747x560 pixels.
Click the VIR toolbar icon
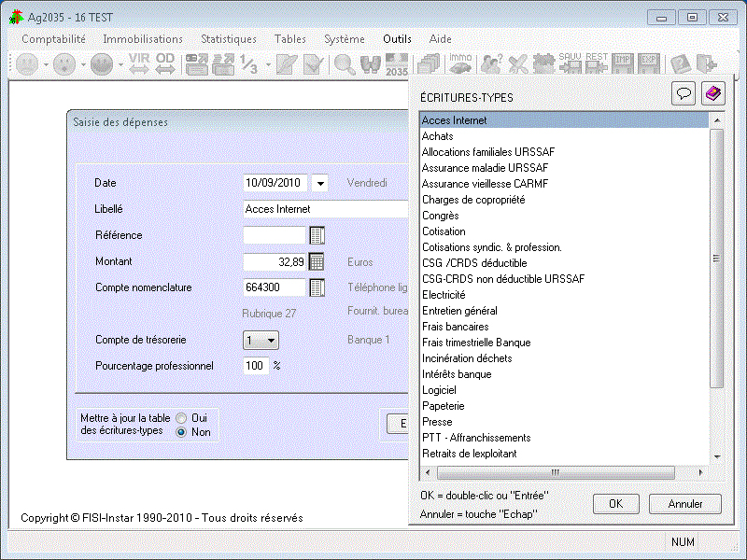point(139,63)
